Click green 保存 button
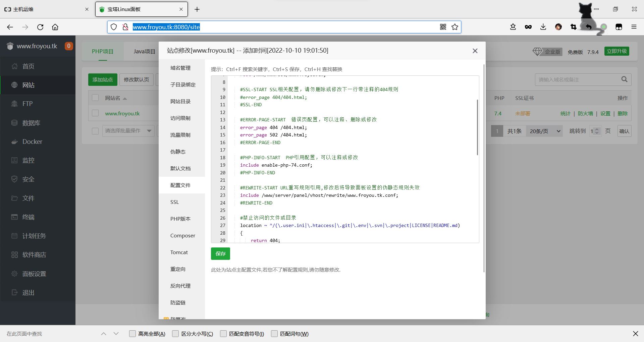This screenshot has height=342, width=644. point(220,254)
